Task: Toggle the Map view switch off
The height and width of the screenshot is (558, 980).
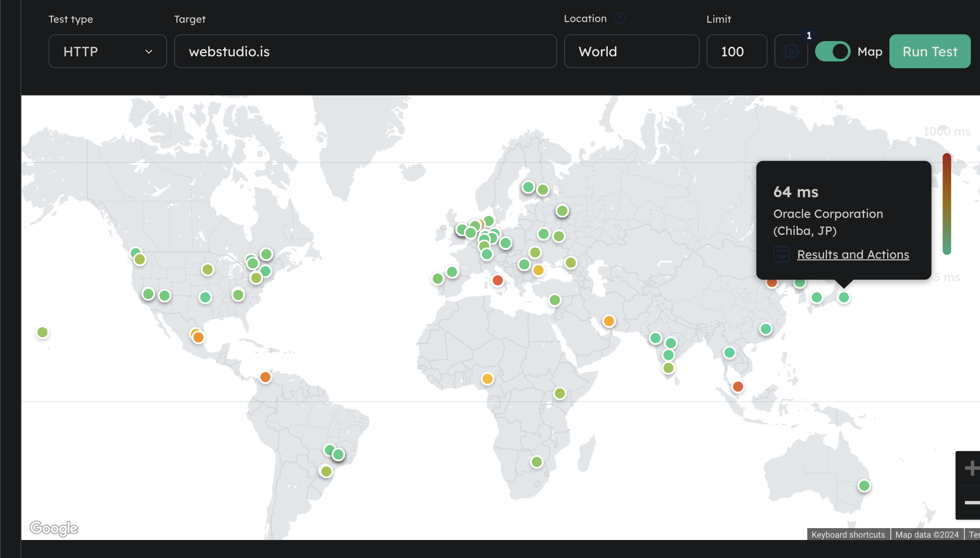Action: coord(832,51)
